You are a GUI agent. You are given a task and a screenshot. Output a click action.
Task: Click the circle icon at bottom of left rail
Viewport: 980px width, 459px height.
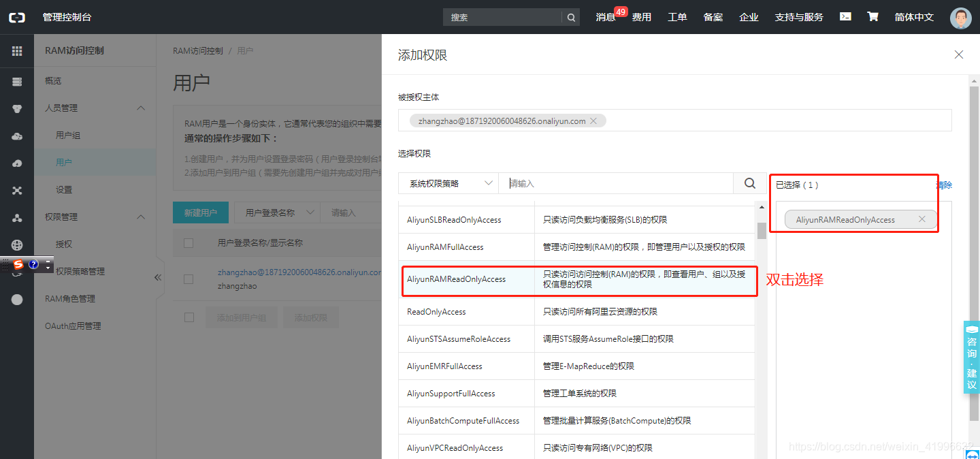[x=17, y=300]
